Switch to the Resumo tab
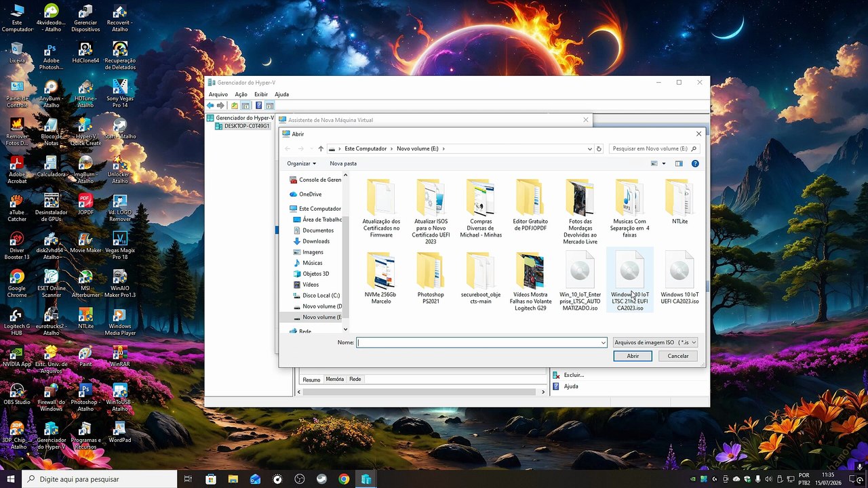The height and width of the screenshot is (488, 868). pyautogui.click(x=311, y=380)
